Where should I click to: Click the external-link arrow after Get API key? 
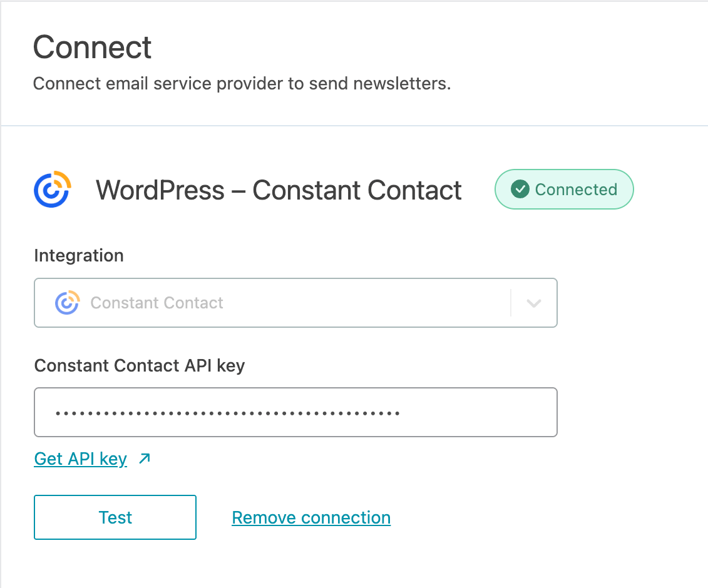pyautogui.click(x=145, y=459)
